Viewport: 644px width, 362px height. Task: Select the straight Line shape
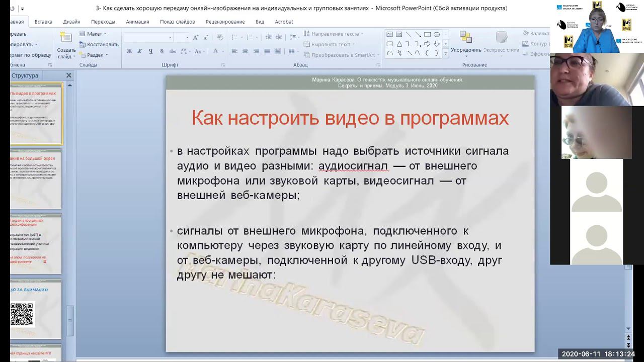408,34
